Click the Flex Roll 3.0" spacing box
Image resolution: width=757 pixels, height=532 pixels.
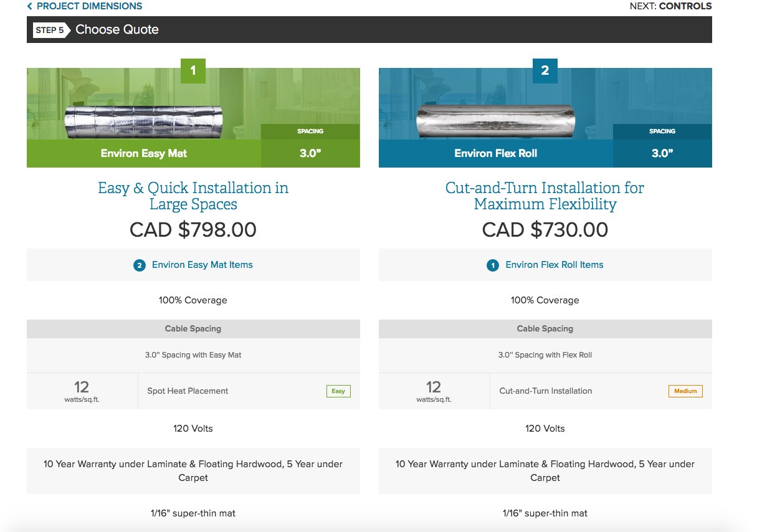click(x=662, y=146)
